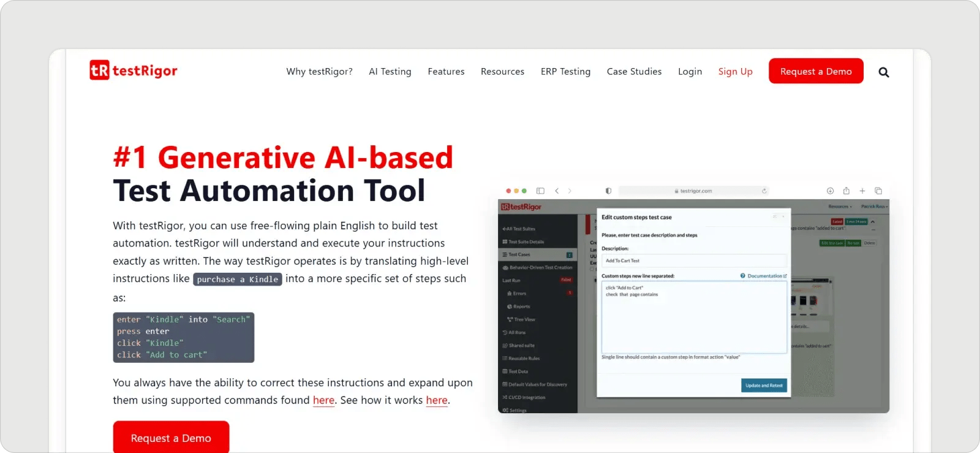Open the Why testRigor? menu
The width and height of the screenshot is (980, 453).
(x=319, y=72)
